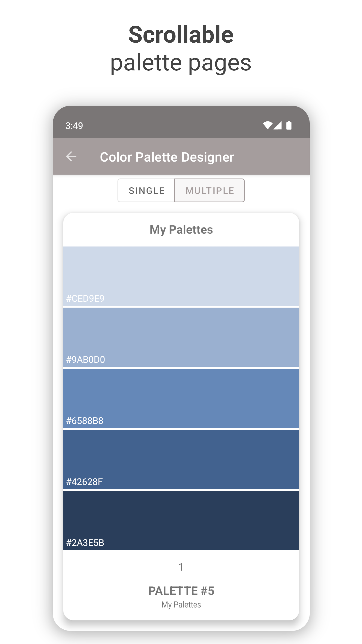Tap the My Palettes subtitle under PALETTE #5

tap(181, 605)
